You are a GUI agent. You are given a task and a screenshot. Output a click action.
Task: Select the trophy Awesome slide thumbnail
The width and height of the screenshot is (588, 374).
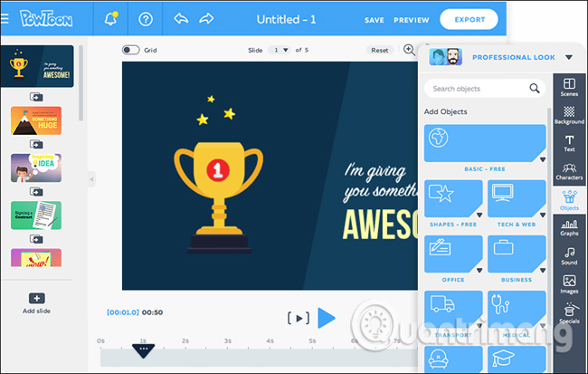click(37, 66)
